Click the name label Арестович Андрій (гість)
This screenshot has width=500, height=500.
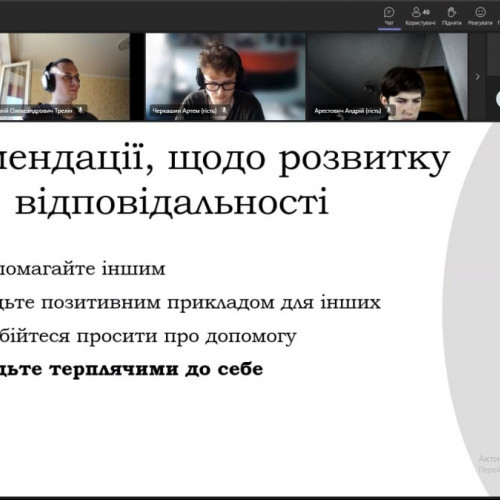(348, 110)
